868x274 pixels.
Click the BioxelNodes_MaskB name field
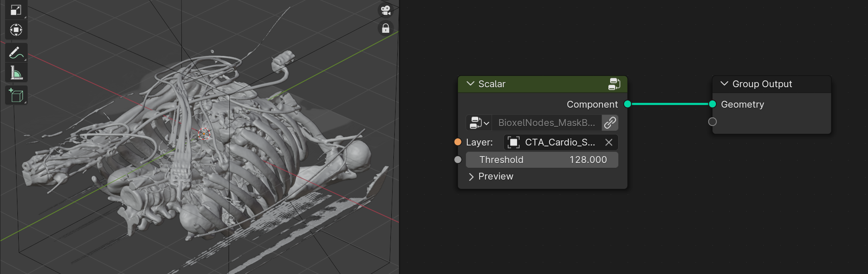547,123
